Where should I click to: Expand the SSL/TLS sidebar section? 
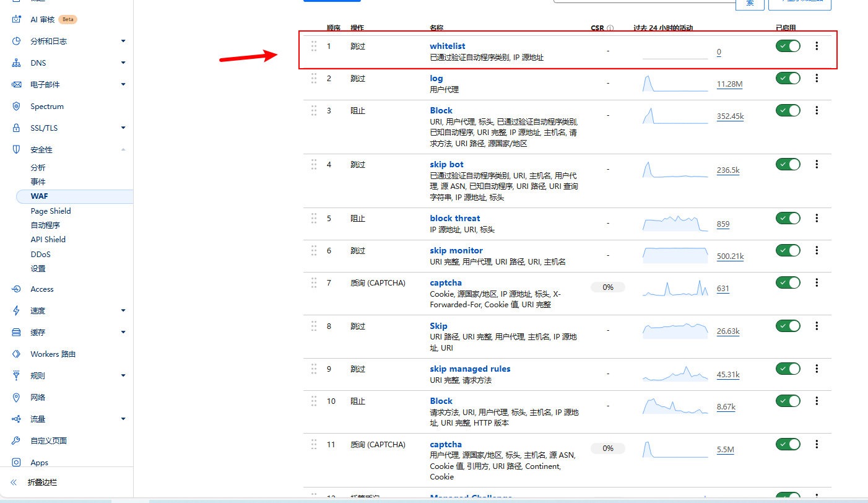(x=123, y=128)
